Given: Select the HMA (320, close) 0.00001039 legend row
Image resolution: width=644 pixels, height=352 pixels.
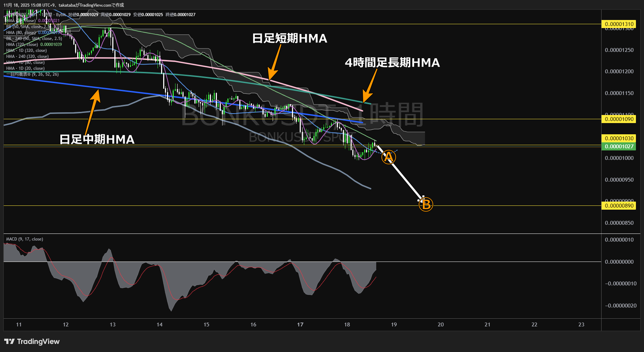Looking at the screenshot, I should click(x=34, y=45).
